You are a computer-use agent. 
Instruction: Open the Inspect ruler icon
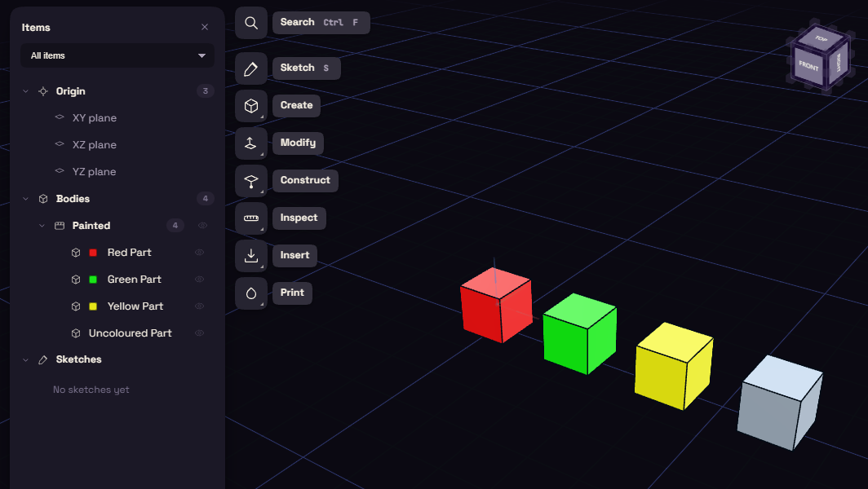point(250,218)
